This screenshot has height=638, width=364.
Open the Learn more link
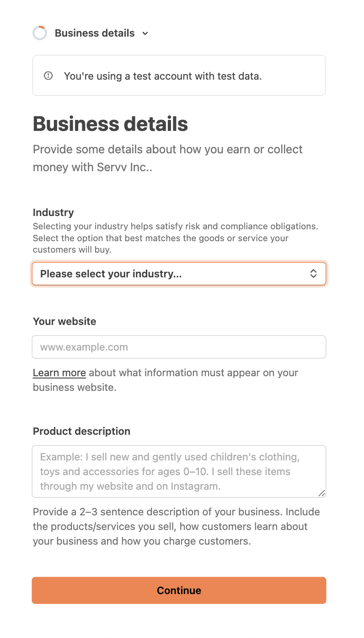coord(59,373)
